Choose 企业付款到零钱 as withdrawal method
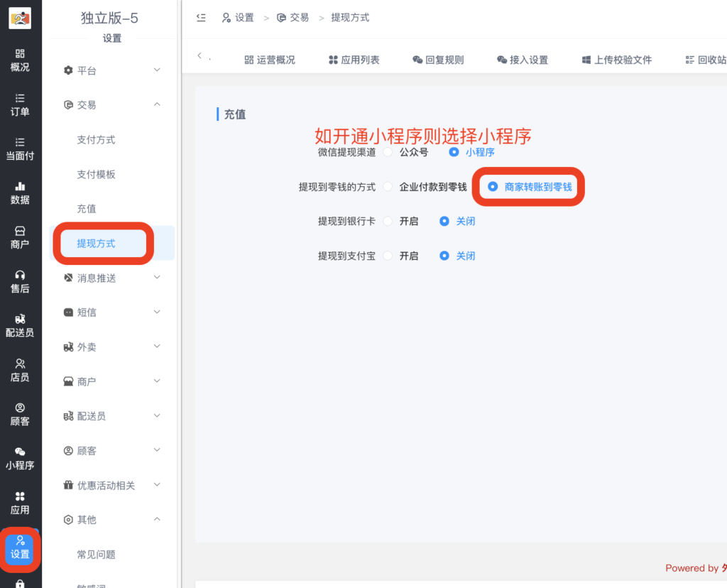This screenshot has height=588, width=727. point(388,187)
